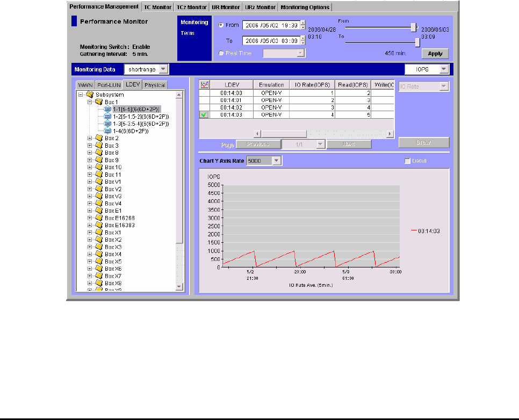Open the shortrange Monitoring Data dropdown
This screenshot has height=420, width=519.
pos(163,69)
